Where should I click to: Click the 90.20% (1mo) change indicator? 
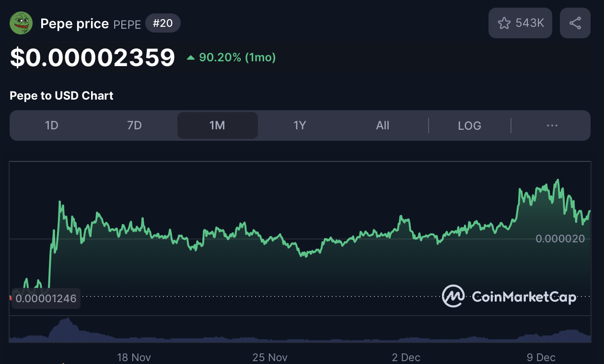tap(231, 57)
